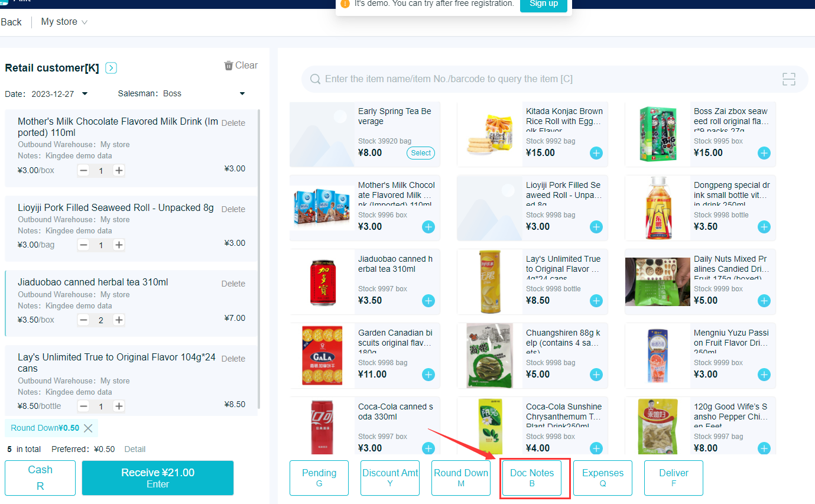Screen dimensions: 815x504
Task: Add Kitada Konjac Brown Rice Roll with plus icon
Action: click(596, 153)
